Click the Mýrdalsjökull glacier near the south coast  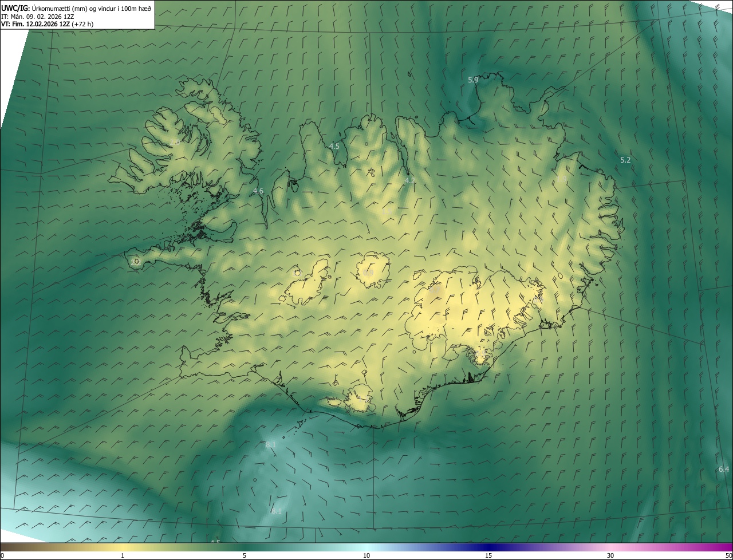click(360, 399)
